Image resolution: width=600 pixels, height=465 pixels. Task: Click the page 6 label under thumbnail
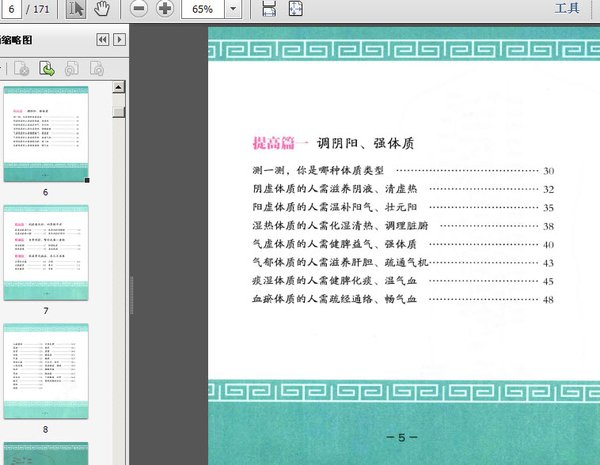coord(46,192)
